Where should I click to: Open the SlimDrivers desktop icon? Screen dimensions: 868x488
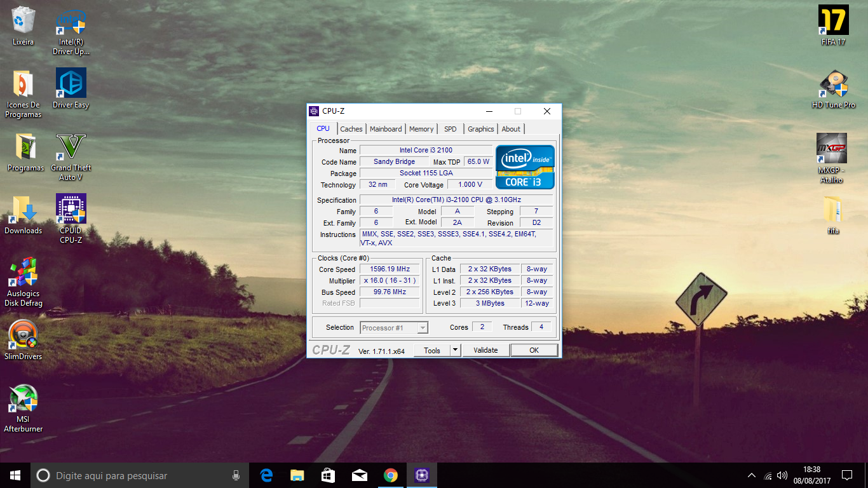pyautogui.click(x=24, y=341)
